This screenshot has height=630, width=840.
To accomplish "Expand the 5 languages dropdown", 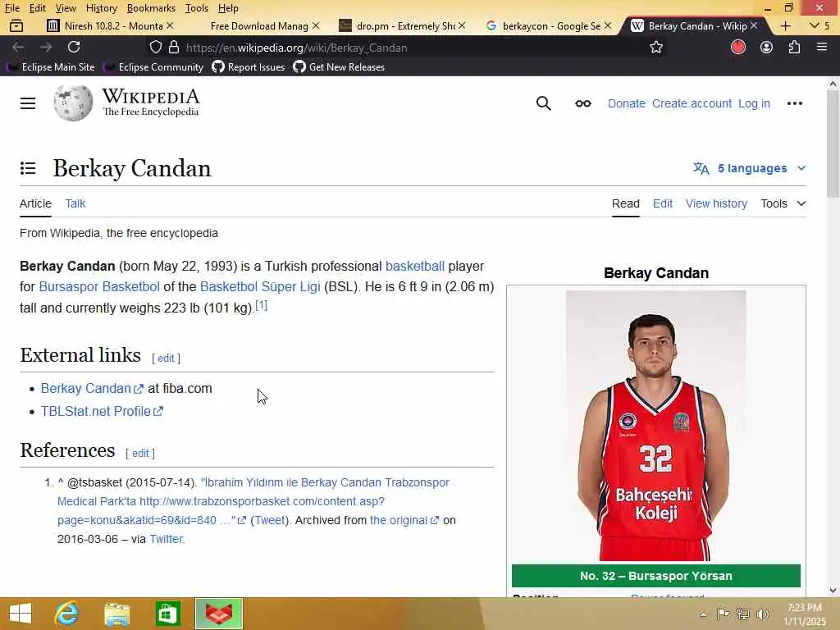I will 750,168.
